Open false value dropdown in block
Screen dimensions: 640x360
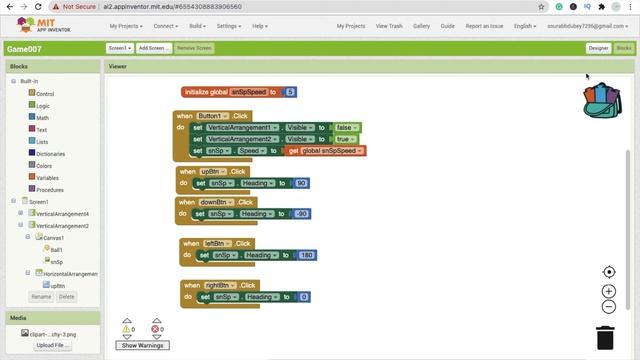pyautogui.click(x=355, y=128)
